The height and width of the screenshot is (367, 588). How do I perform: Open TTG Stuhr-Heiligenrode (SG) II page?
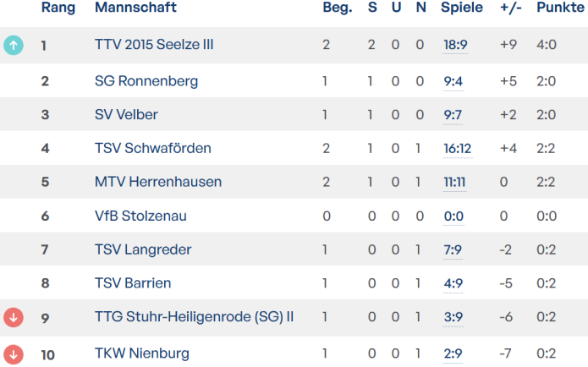pos(195,317)
